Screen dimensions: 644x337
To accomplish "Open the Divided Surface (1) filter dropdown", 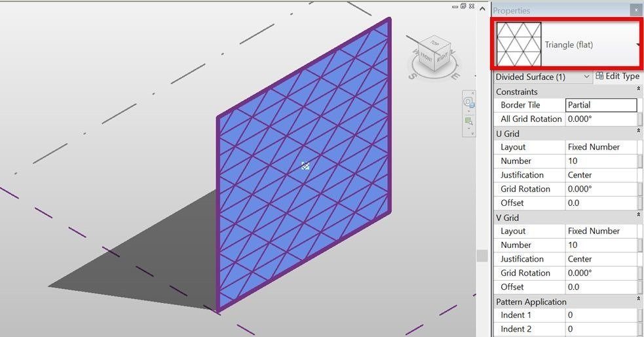I will click(586, 77).
